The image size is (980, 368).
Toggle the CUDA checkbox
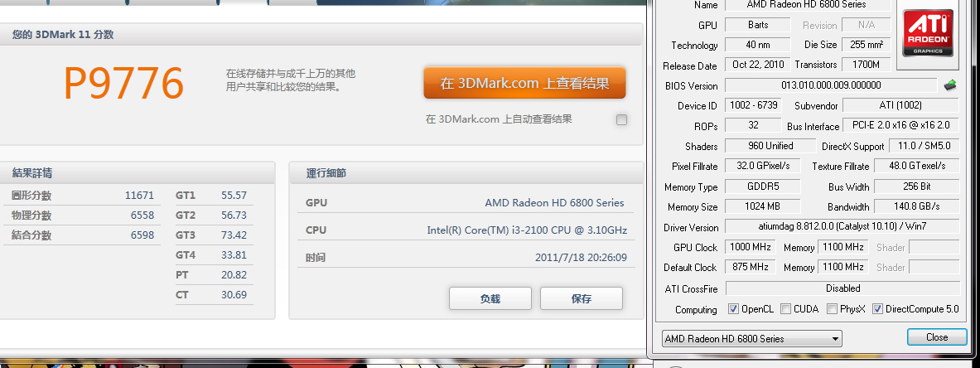click(x=786, y=308)
